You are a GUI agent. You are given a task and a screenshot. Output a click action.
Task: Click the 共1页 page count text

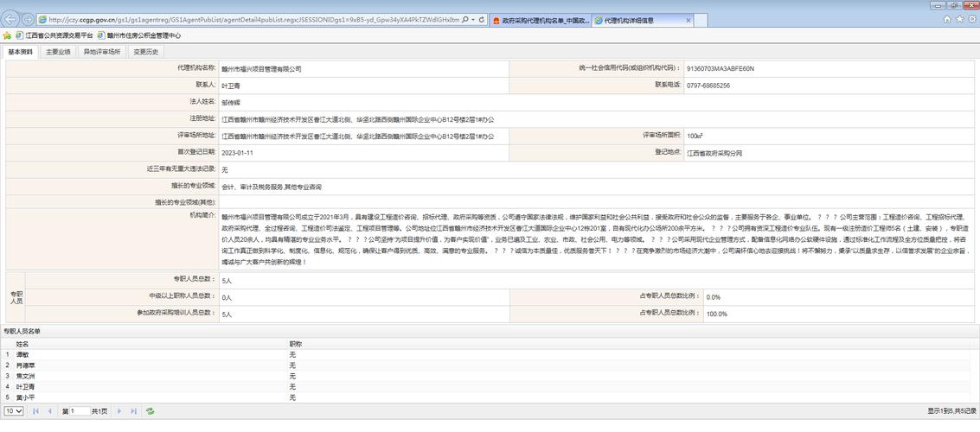[99, 410]
